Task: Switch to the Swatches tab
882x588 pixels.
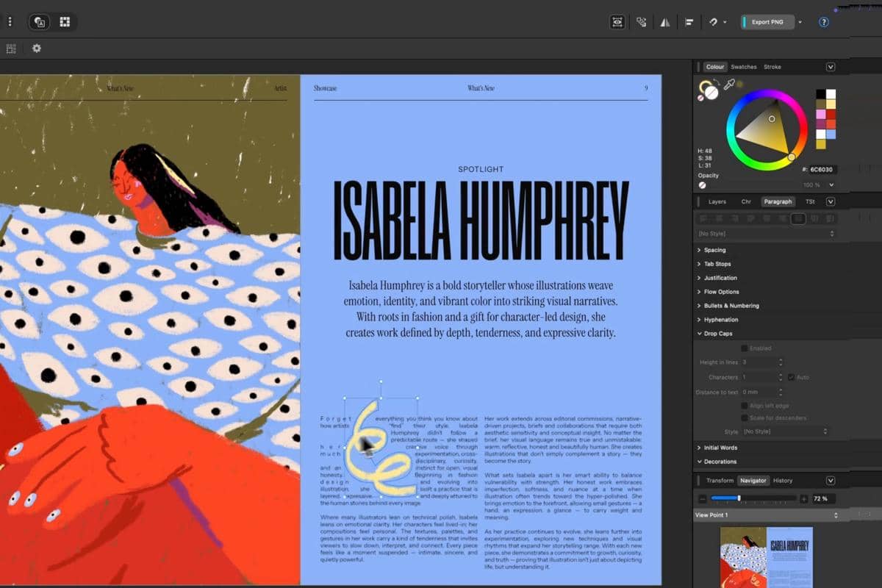Action: pos(744,67)
